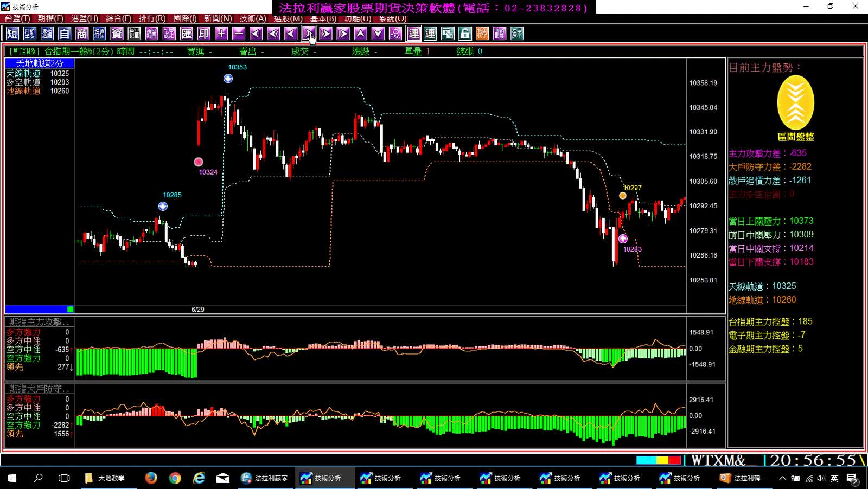Click the double-left fast rewind arrow

coord(273,34)
